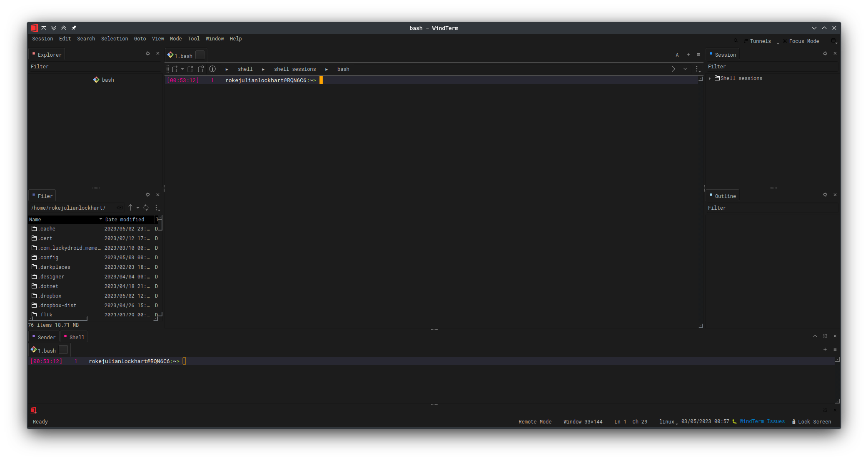Image resolution: width=868 pixels, height=461 pixels.
Task: Go up one directory in the Filer panel
Action: coord(130,208)
